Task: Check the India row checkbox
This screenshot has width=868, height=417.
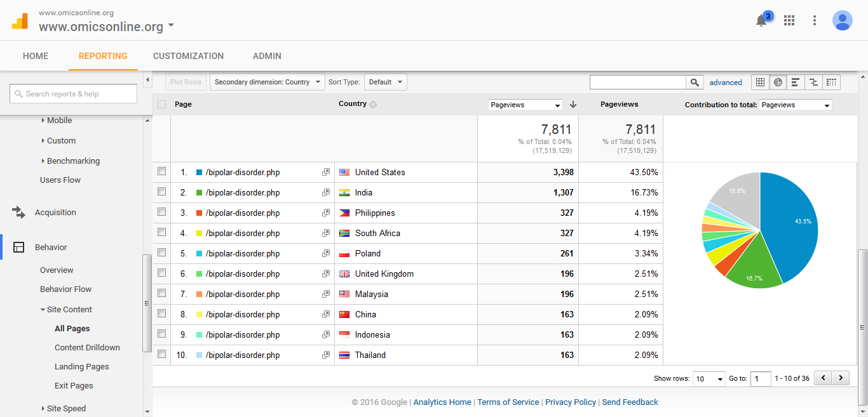Action: 161,192
